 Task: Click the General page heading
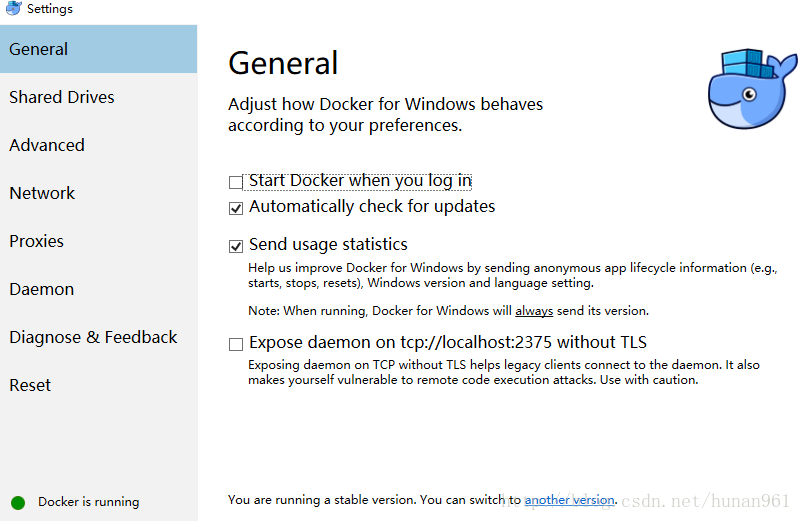pos(283,63)
